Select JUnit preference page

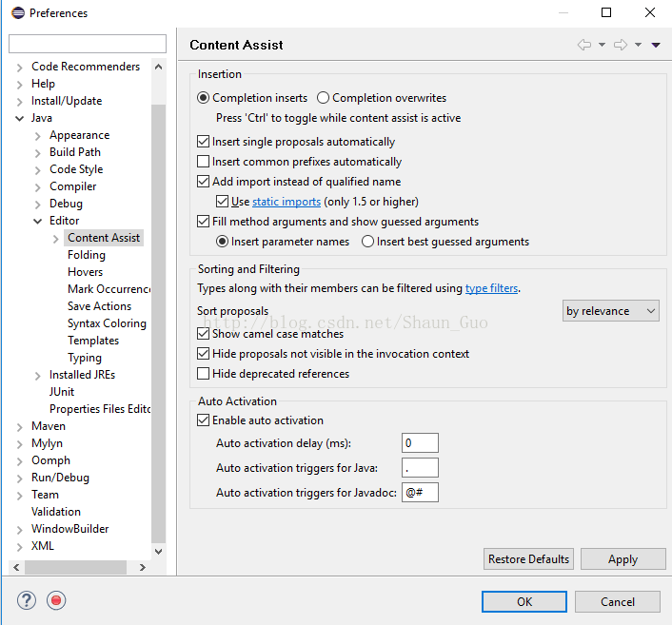[x=62, y=392]
